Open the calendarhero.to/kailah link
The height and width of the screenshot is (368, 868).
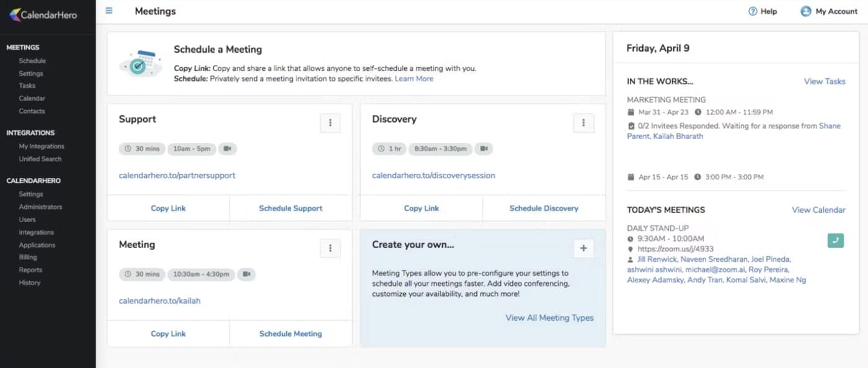tap(159, 301)
